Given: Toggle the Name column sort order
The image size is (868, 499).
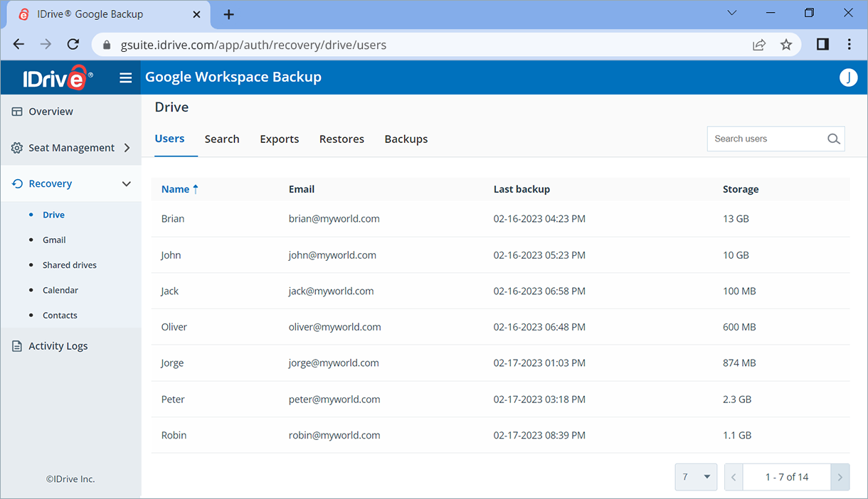Looking at the screenshot, I should [179, 189].
